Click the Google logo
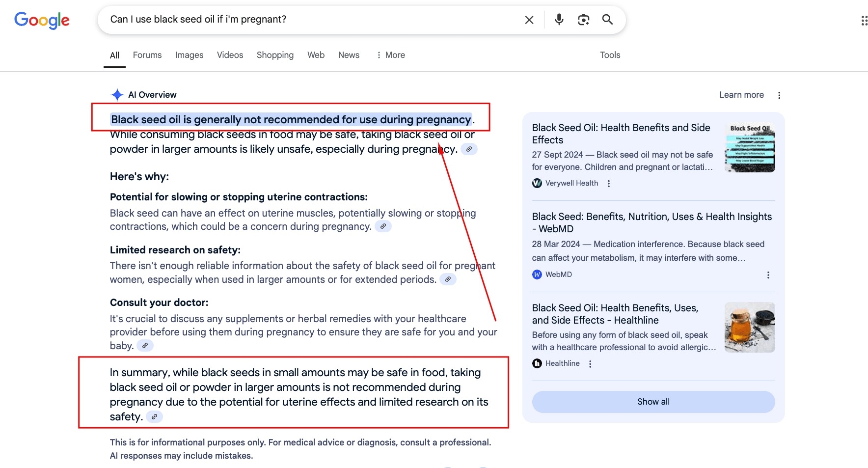Image resolution: width=868 pixels, height=468 pixels. [42, 20]
